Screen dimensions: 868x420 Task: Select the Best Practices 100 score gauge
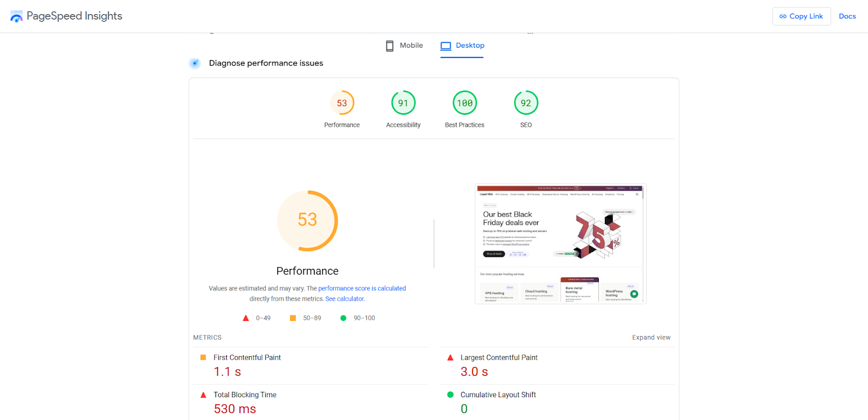[464, 103]
